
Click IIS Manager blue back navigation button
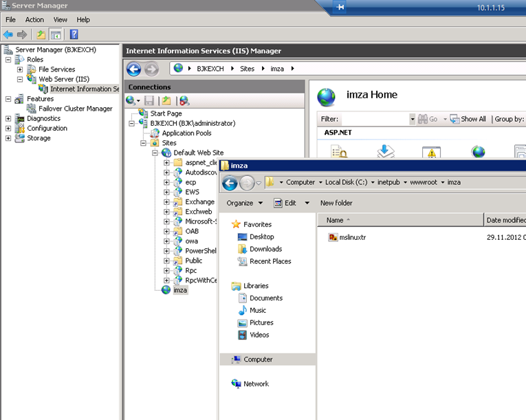[134, 69]
